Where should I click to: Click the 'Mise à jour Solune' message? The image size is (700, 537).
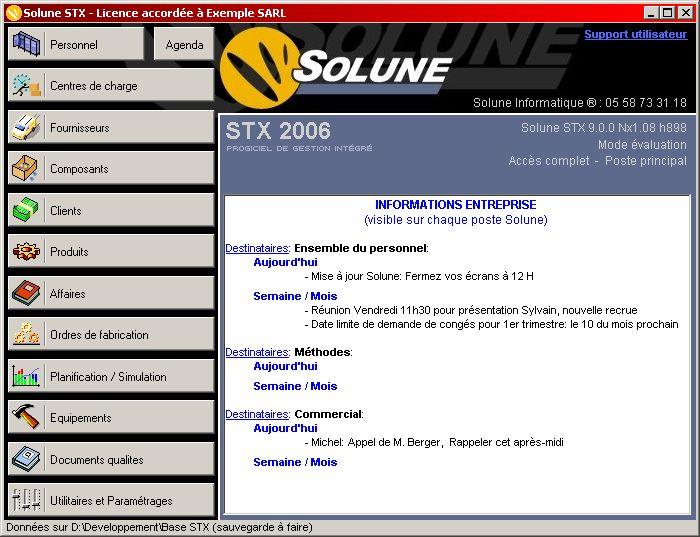pos(419,276)
